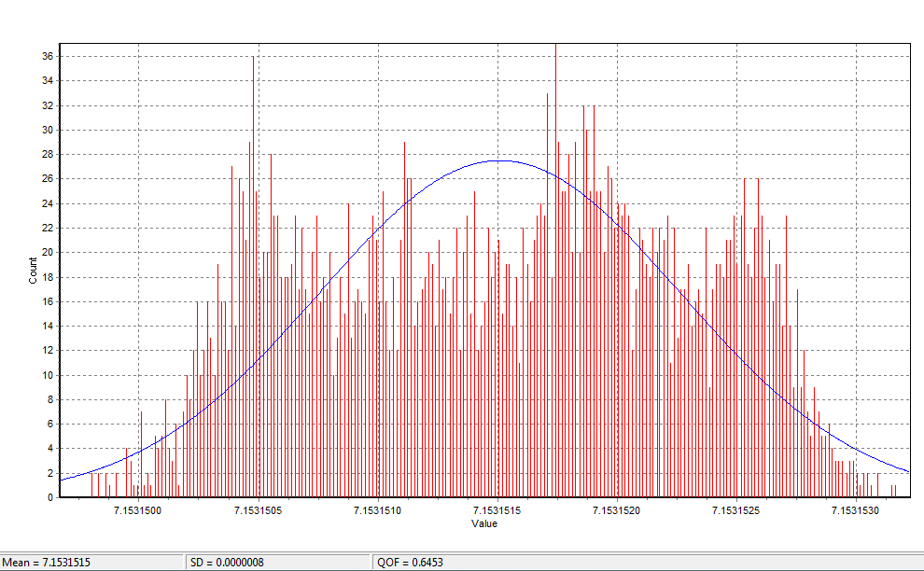
Task: Click x-axis tick label 7.1531530
Action: 855,510
